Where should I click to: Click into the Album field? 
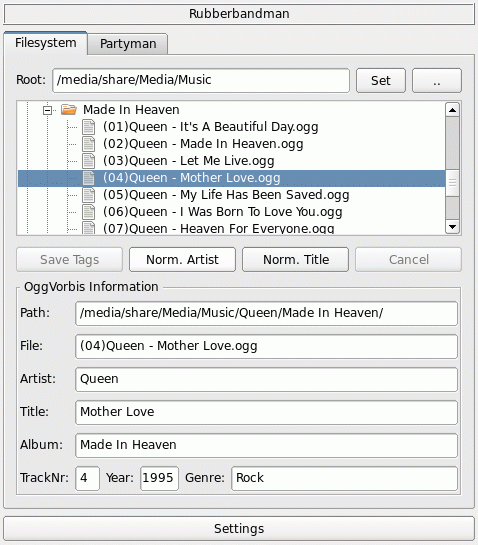(x=266, y=446)
